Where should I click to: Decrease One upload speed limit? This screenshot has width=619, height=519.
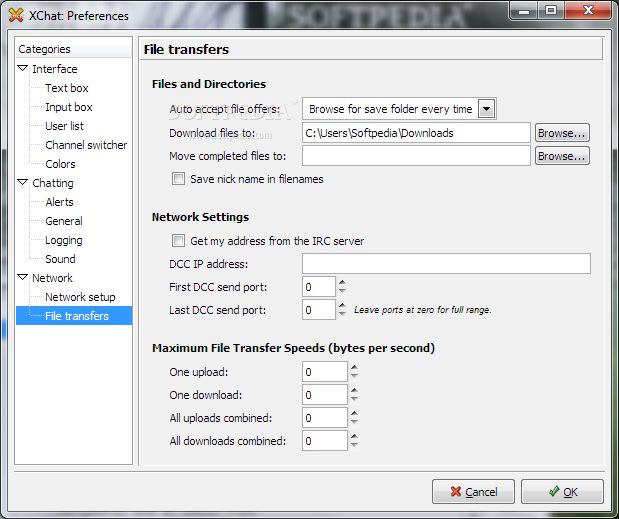click(x=354, y=376)
